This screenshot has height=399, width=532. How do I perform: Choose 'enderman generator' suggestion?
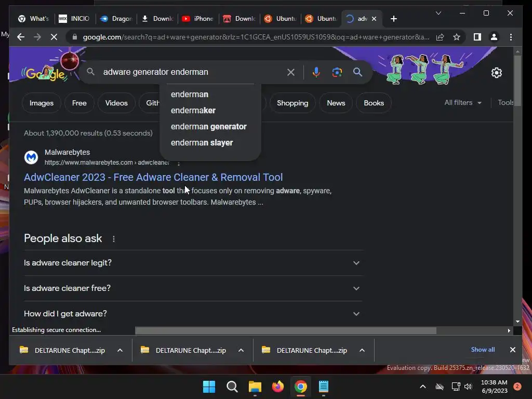pos(210,127)
